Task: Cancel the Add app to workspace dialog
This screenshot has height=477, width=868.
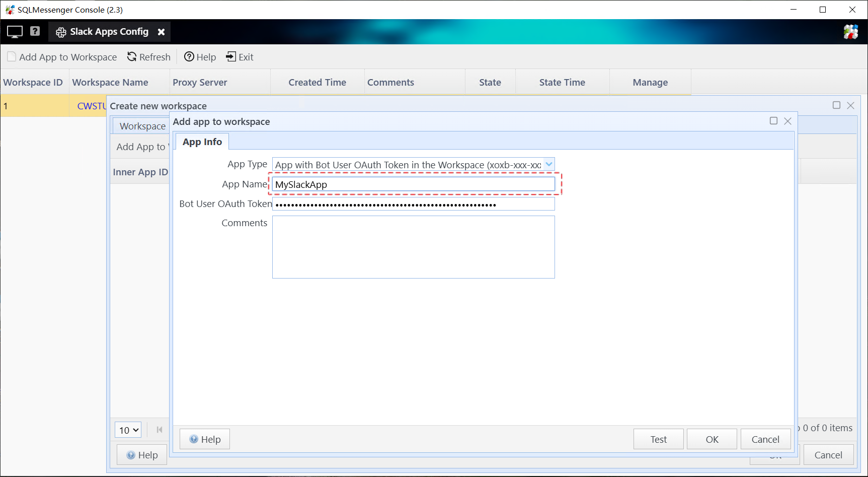Action: pyautogui.click(x=765, y=439)
